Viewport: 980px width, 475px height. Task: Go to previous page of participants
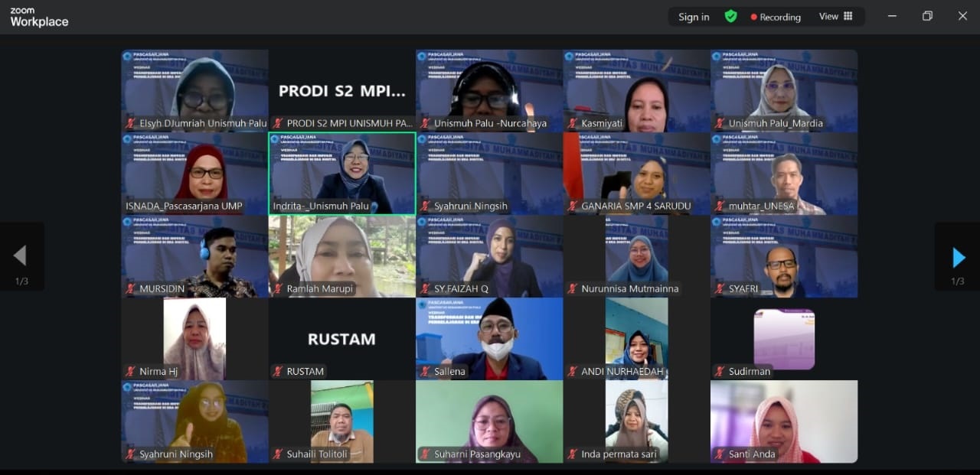21,255
